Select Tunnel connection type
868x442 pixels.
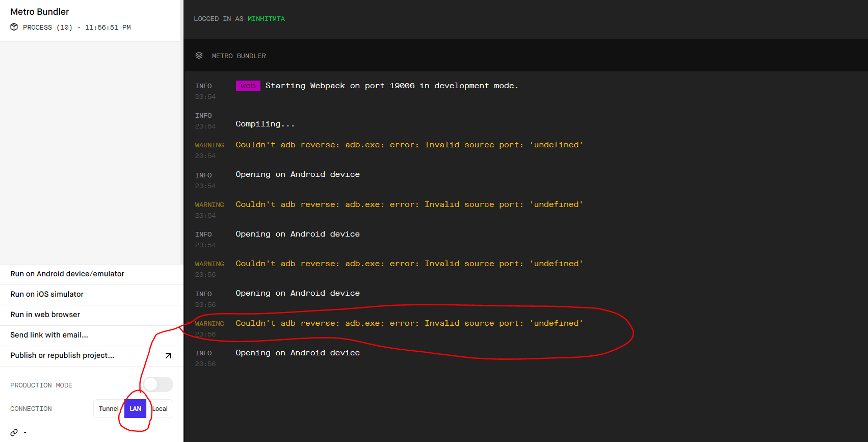(109, 409)
